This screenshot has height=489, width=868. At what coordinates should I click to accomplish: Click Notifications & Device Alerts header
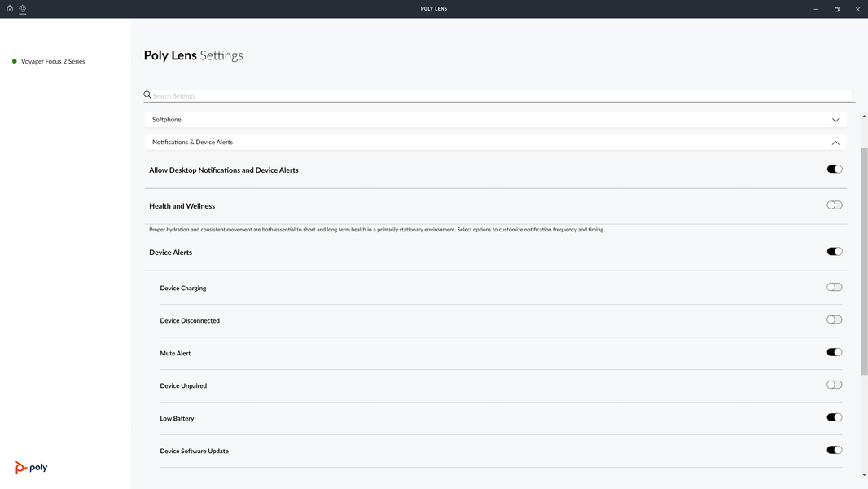click(495, 143)
